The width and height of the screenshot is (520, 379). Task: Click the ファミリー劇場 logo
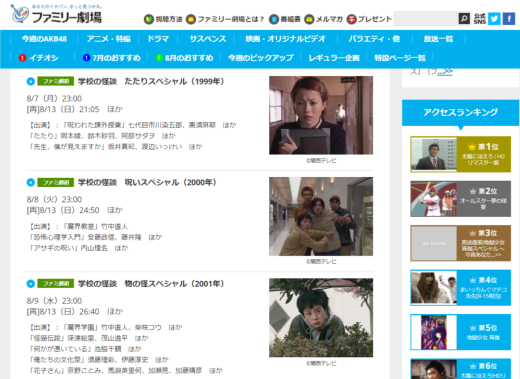[x=56, y=14]
